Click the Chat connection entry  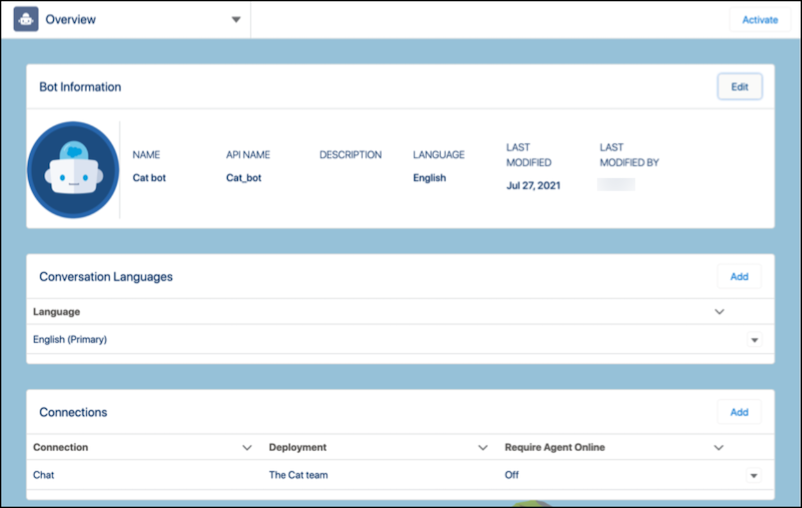(x=44, y=475)
